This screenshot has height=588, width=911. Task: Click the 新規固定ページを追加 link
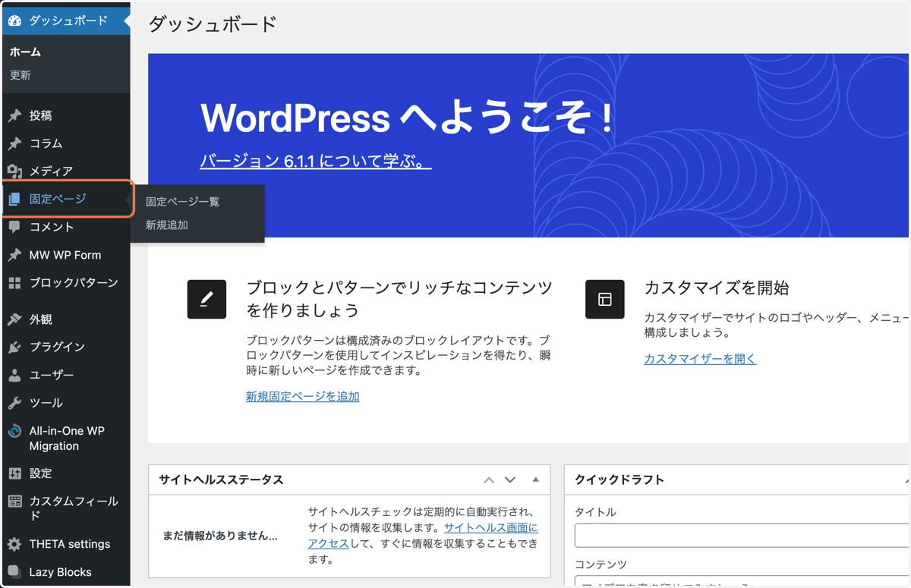click(303, 396)
